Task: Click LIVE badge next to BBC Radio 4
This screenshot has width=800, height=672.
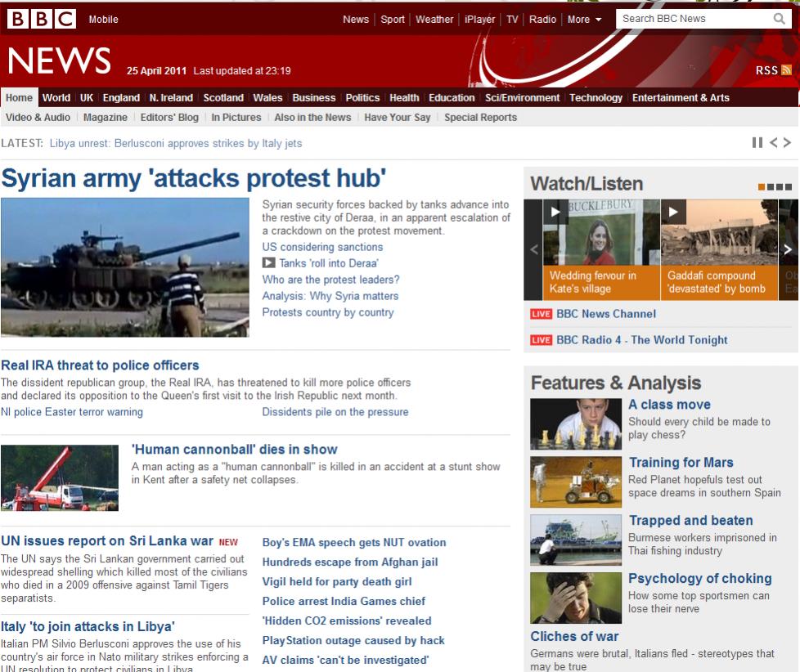Action: point(541,340)
